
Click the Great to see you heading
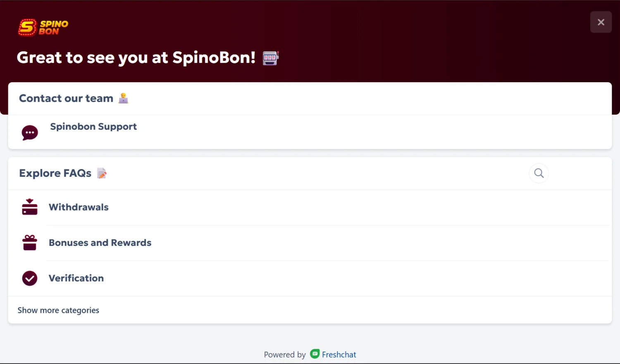(x=136, y=57)
